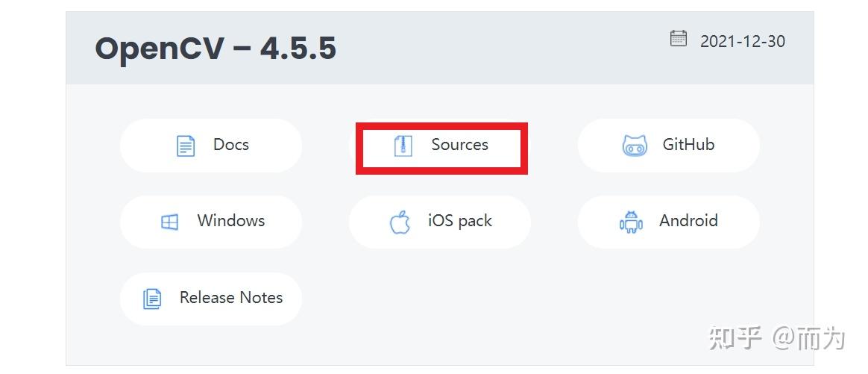This screenshot has height=374, width=868.
Task: Click the OpenCV – 4.5.5 heading
Action: click(216, 49)
